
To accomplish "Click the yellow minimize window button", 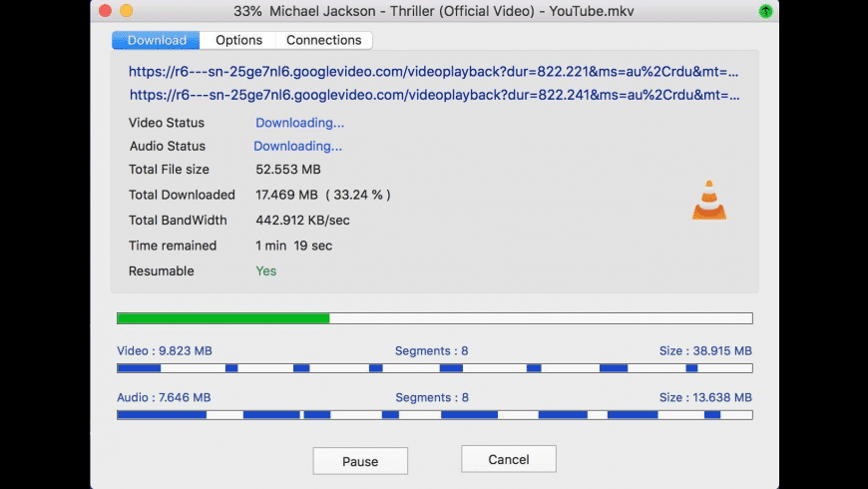I will (x=127, y=11).
